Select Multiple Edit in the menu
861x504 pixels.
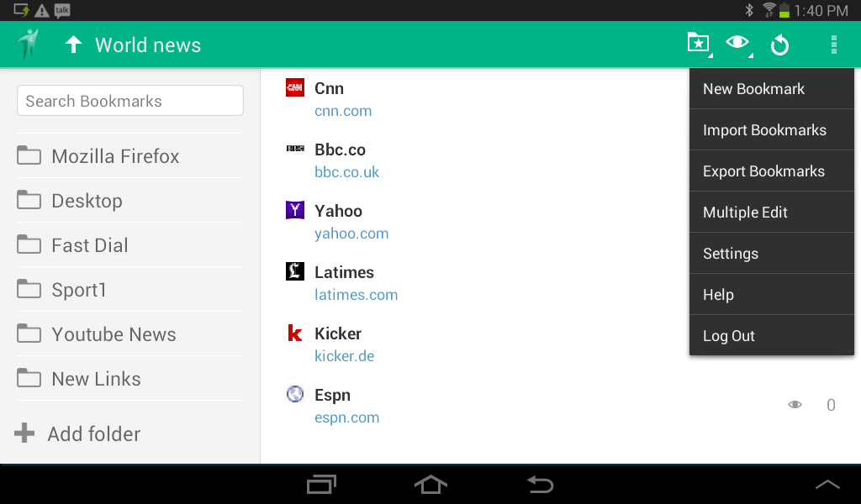click(772, 213)
